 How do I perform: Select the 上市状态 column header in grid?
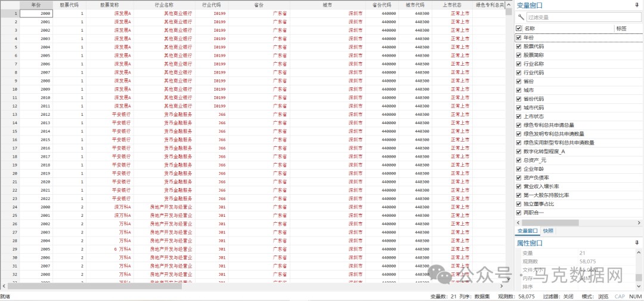tap(452, 5)
